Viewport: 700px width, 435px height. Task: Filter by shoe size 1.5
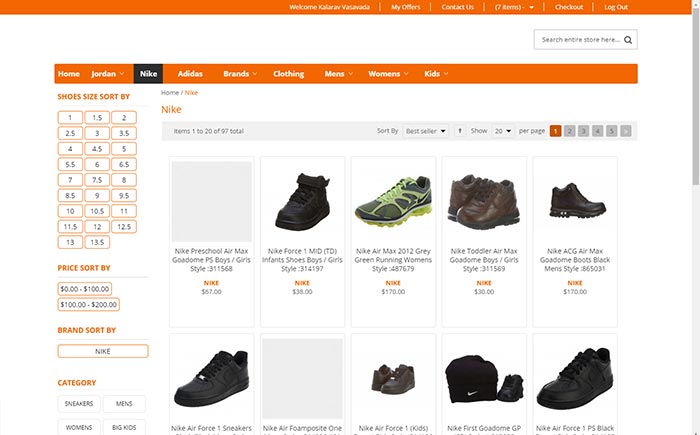pos(97,117)
